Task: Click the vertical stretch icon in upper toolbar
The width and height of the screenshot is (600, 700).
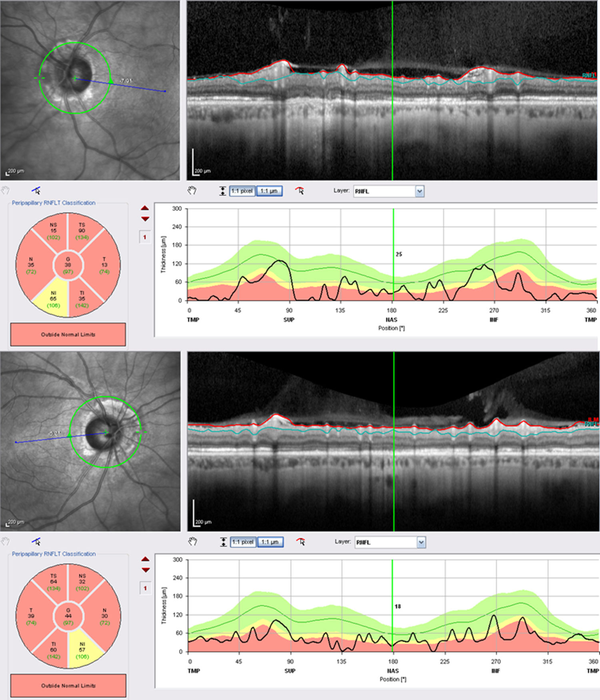Action: (222, 191)
